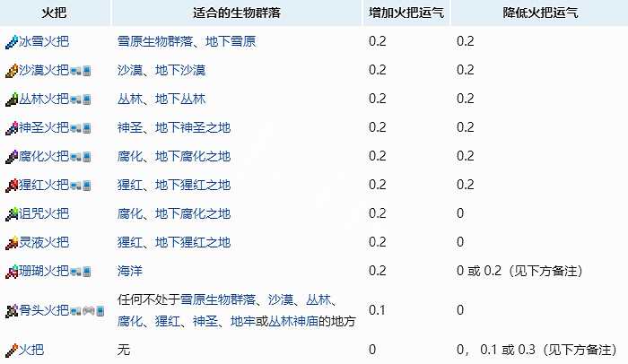Follow the 丛林 link in 丛林火把 row
The image size is (628, 364).
point(130,99)
